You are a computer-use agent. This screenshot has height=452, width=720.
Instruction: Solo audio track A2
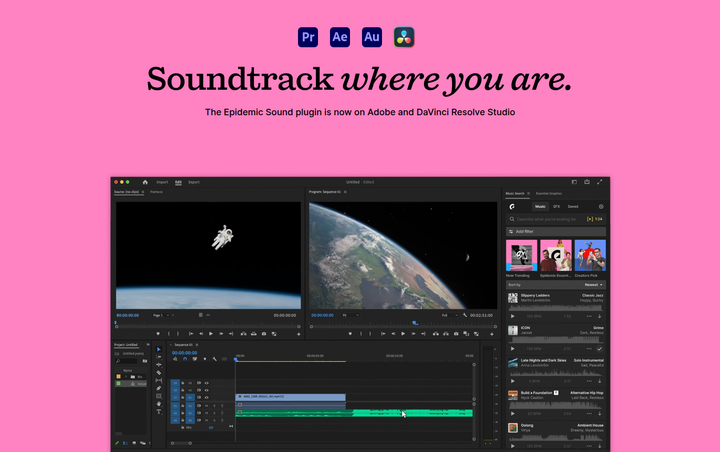(x=214, y=413)
